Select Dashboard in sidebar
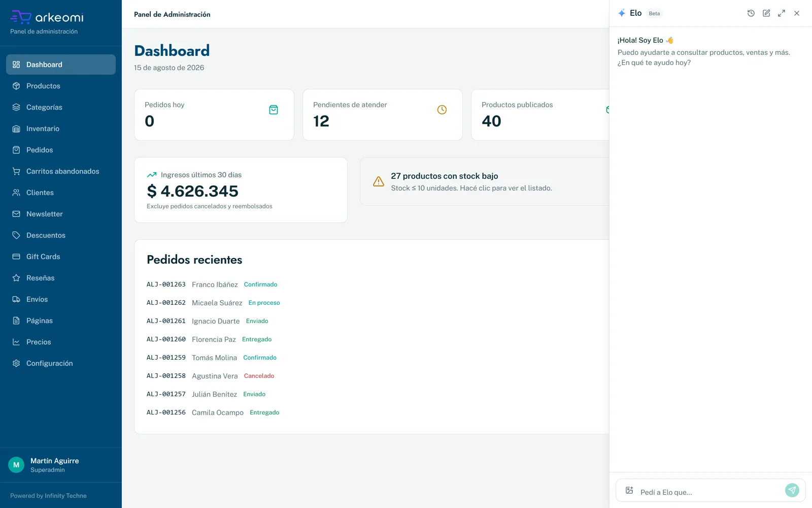Screen dimensions: 812x508 point(61,65)
